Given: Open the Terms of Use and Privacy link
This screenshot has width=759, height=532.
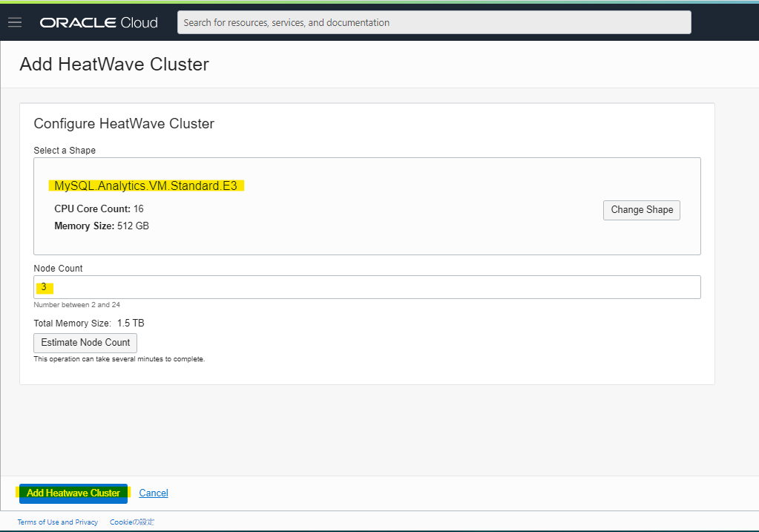Looking at the screenshot, I should 58,522.
